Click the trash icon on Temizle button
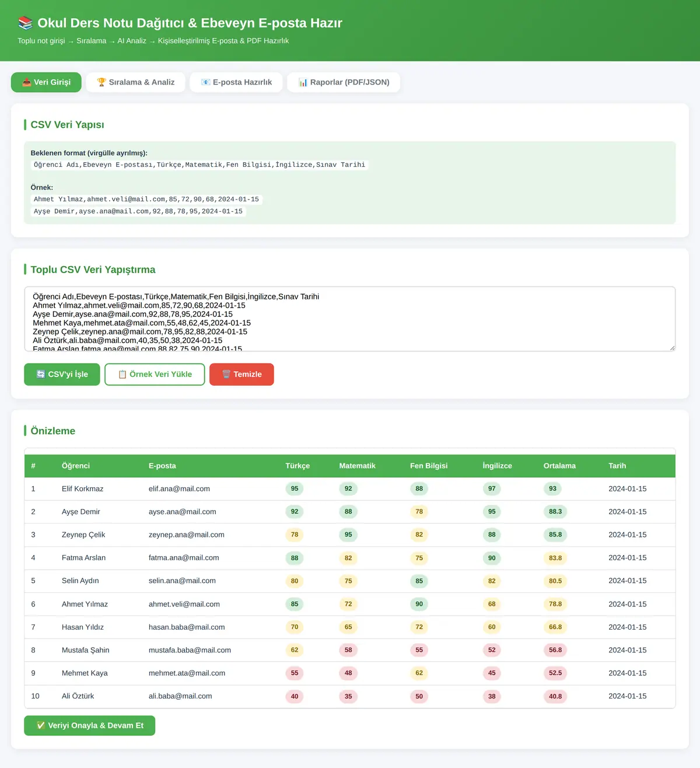Image resolution: width=700 pixels, height=768 pixels. pos(226,374)
